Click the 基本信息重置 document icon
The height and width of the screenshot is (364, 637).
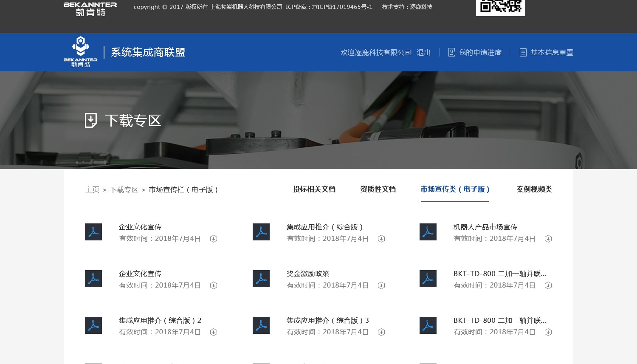click(x=523, y=52)
